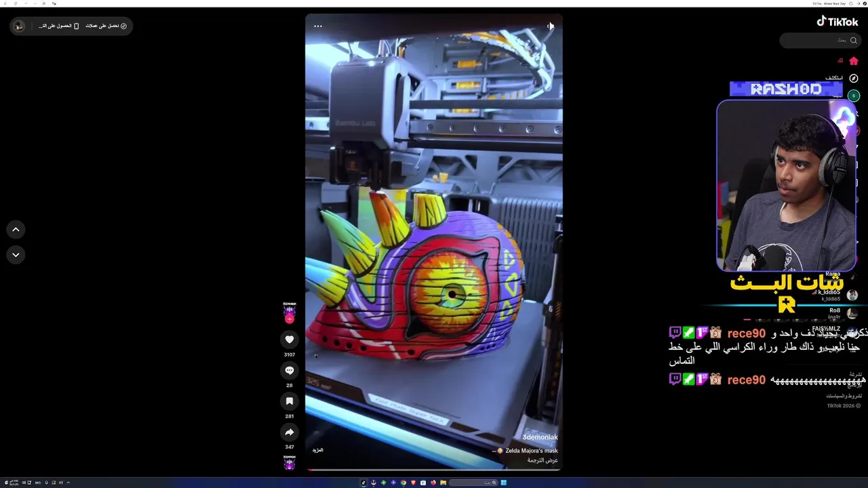Click the TikTok logo
Image resolution: width=868 pixels, height=488 pixels.
pyautogui.click(x=837, y=22)
